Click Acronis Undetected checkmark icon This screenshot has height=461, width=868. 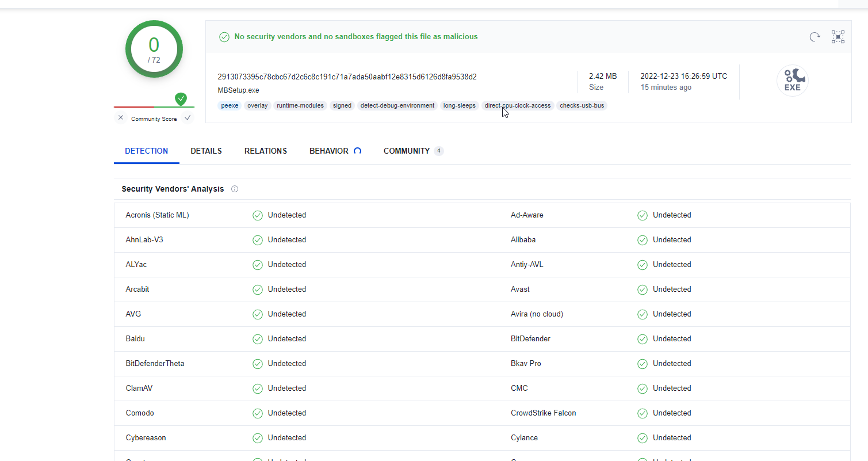(x=258, y=215)
